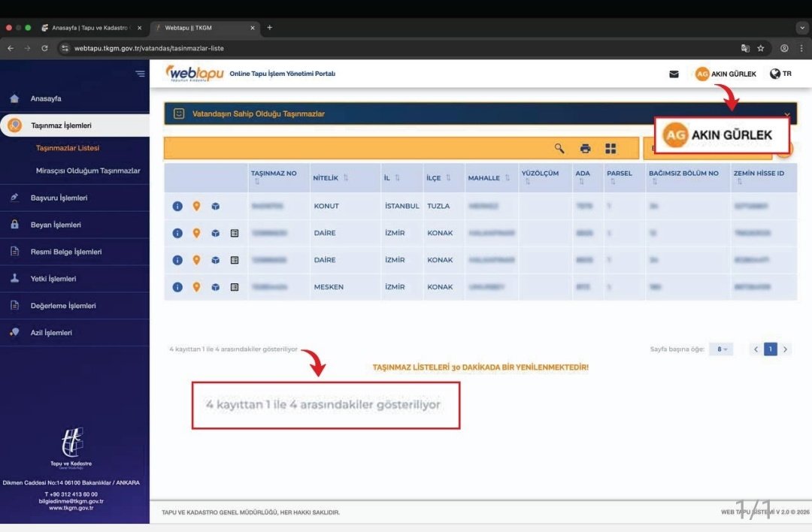The height and width of the screenshot is (532, 812).
Task: Reload the page in the browser
Action: click(44, 48)
